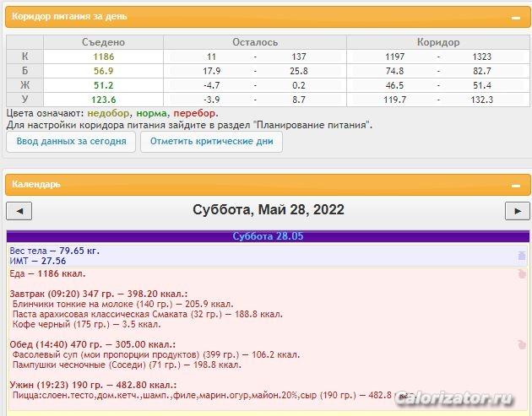The height and width of the screenshot is (416, 532).
Task: Click corridor protein value '74.8'
Action: (395, 71)
